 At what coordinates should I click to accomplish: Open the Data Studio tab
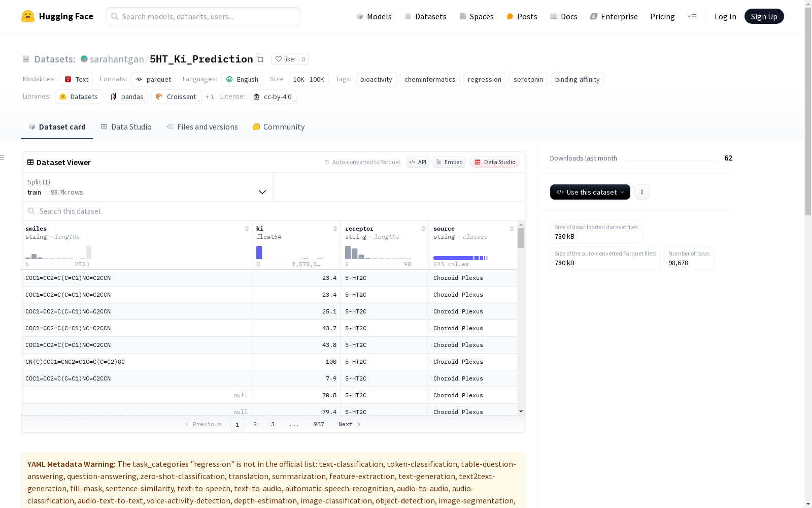126,127
